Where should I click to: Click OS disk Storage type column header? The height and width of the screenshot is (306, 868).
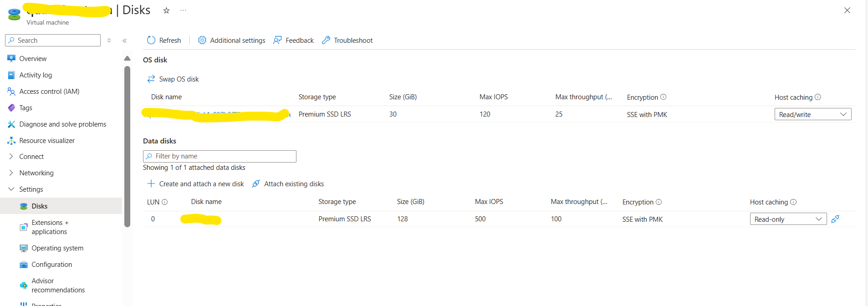(317, 97)
